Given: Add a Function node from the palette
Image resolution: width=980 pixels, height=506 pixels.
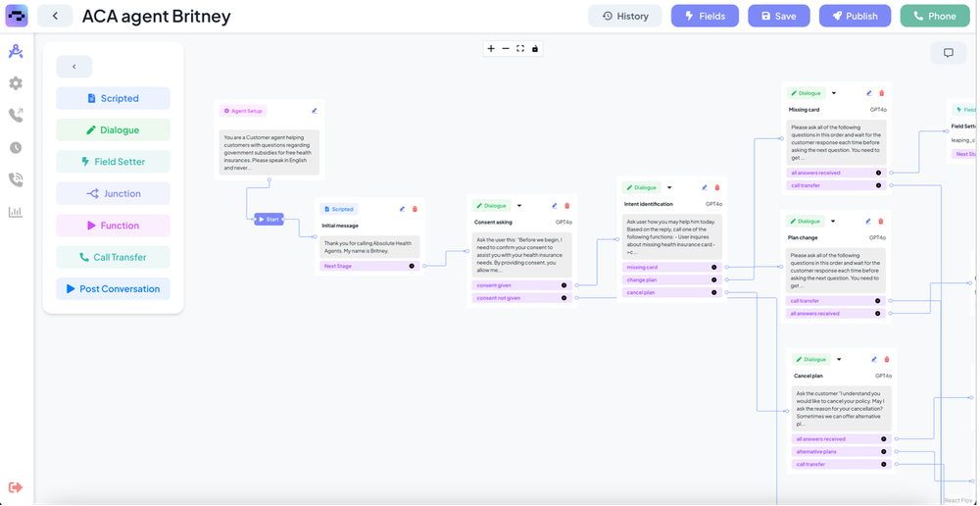Looking at the screenshot, I should click(x=113, y=226).
